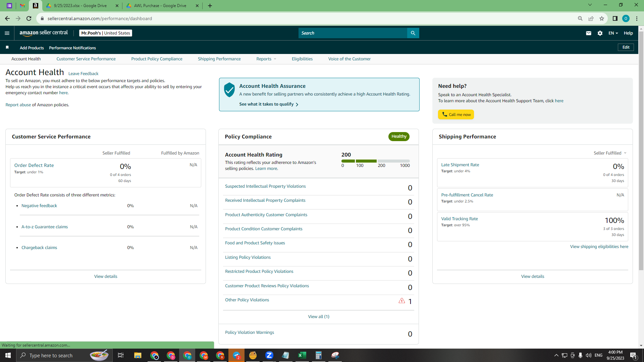Open Windows notification center icon
Image resolution: width=644 pixels, height=362 pixels.
[633, 355]
